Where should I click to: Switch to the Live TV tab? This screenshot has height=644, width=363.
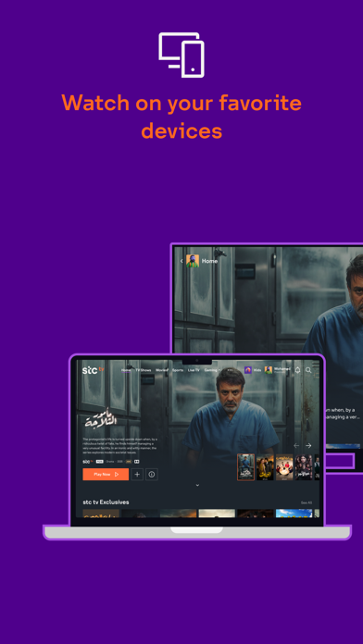coord(194,370)
